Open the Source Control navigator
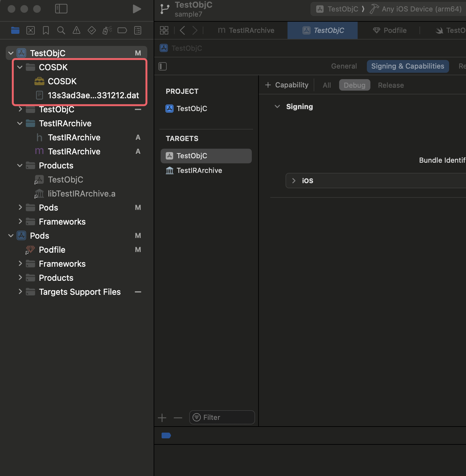 pyautogui.click(x=31, y=30)
